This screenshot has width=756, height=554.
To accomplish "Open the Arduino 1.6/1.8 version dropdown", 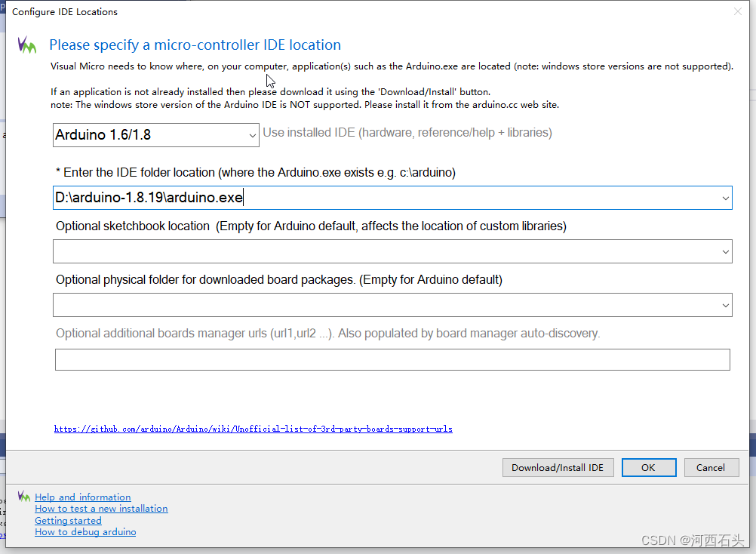I will (x=155, y=135).
